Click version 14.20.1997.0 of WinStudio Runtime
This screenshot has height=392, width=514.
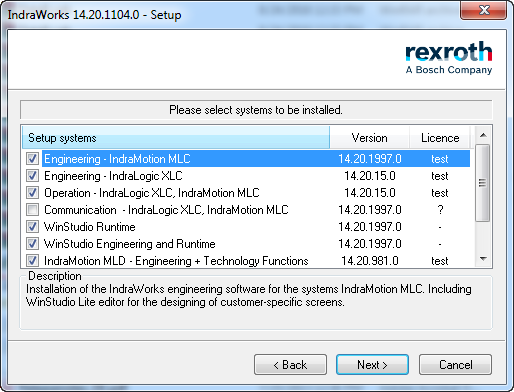click(x=370, y=227)
